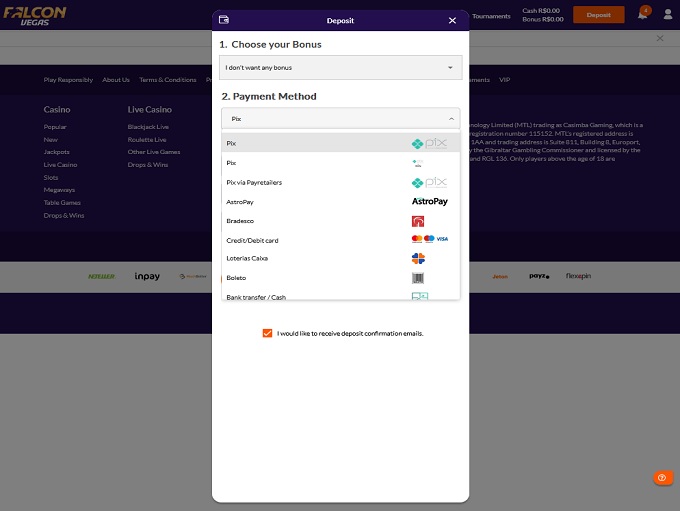Open the notifications bell icon
Screen dimensions: 680x511
point(643,15)
